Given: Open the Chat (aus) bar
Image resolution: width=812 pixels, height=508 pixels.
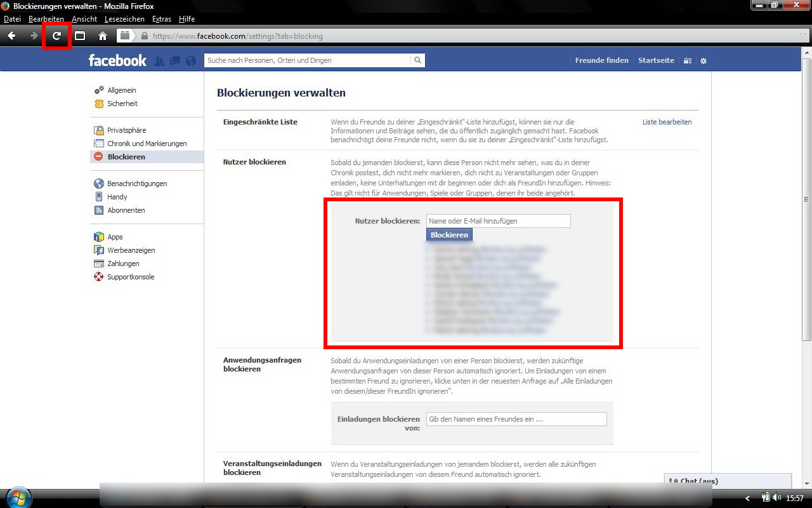Looking at the screenshot, I should pos(728,481).
